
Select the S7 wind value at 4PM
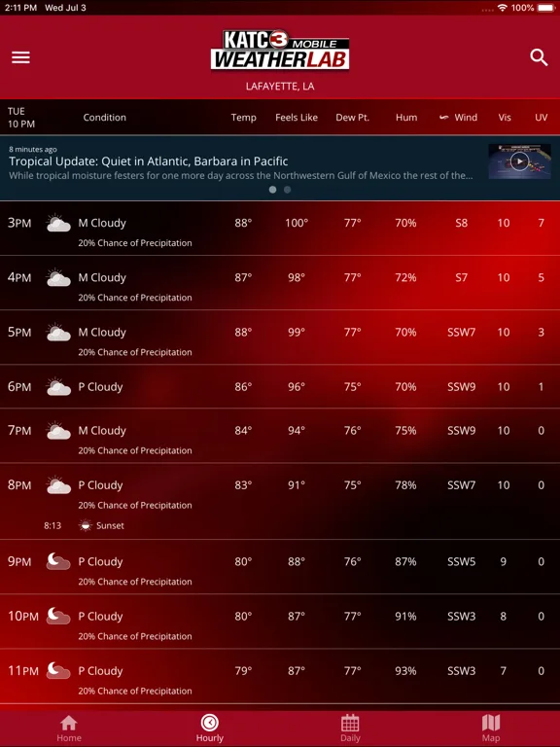[461, 278]
